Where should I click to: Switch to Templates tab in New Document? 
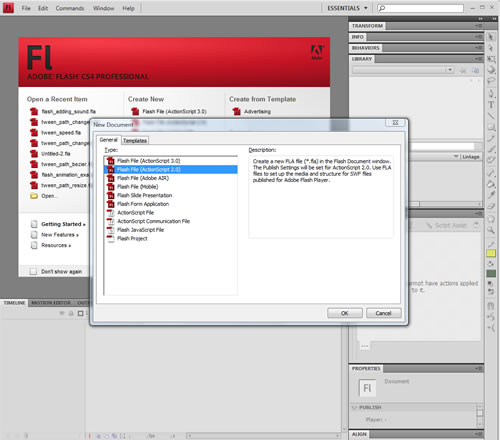(135, 140)
